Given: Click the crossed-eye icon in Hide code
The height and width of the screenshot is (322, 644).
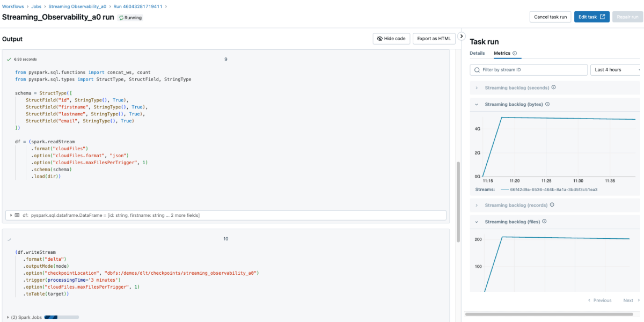Looking at the screenshot, I should click(x=380, y=39).
